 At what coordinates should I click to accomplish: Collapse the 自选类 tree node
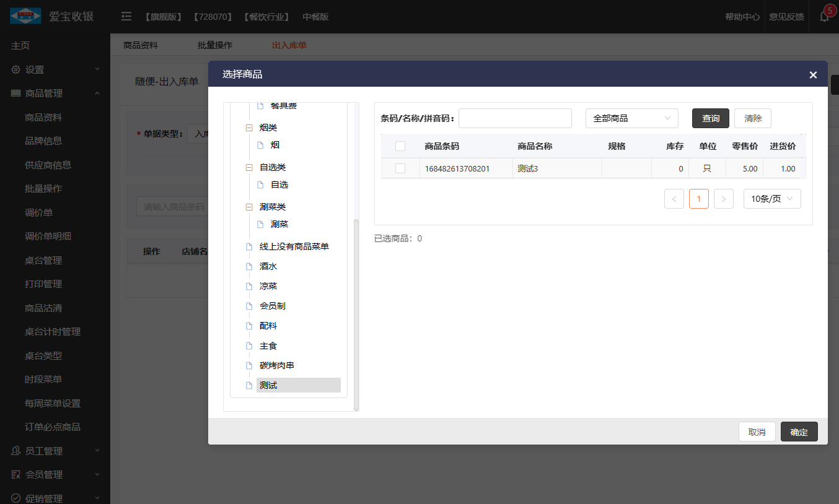[249, 167]
